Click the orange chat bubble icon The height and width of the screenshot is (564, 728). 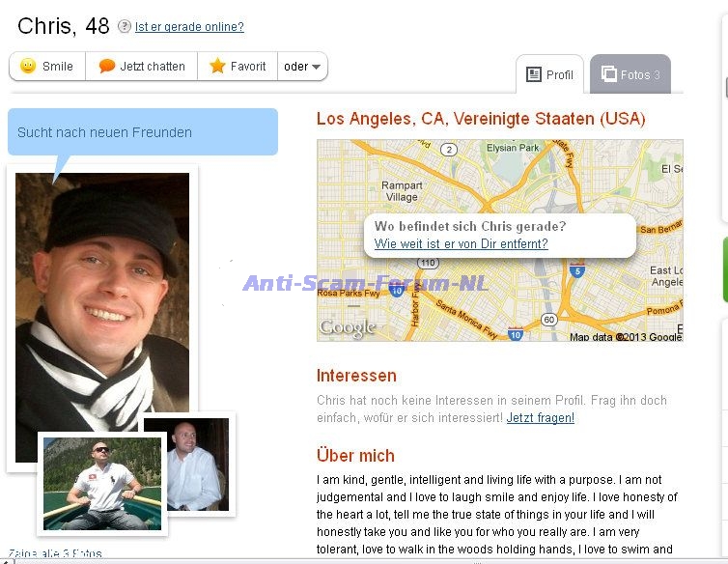[x=107, y=67]
